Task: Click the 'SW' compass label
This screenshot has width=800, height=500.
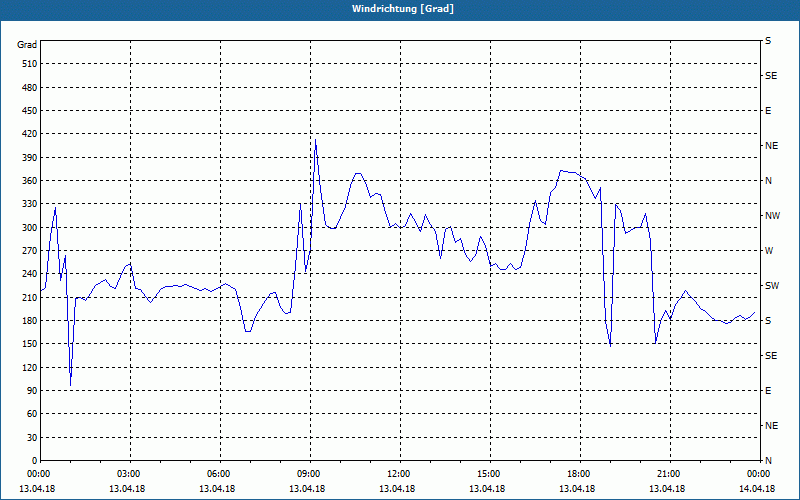Action: tap(772, 286)
